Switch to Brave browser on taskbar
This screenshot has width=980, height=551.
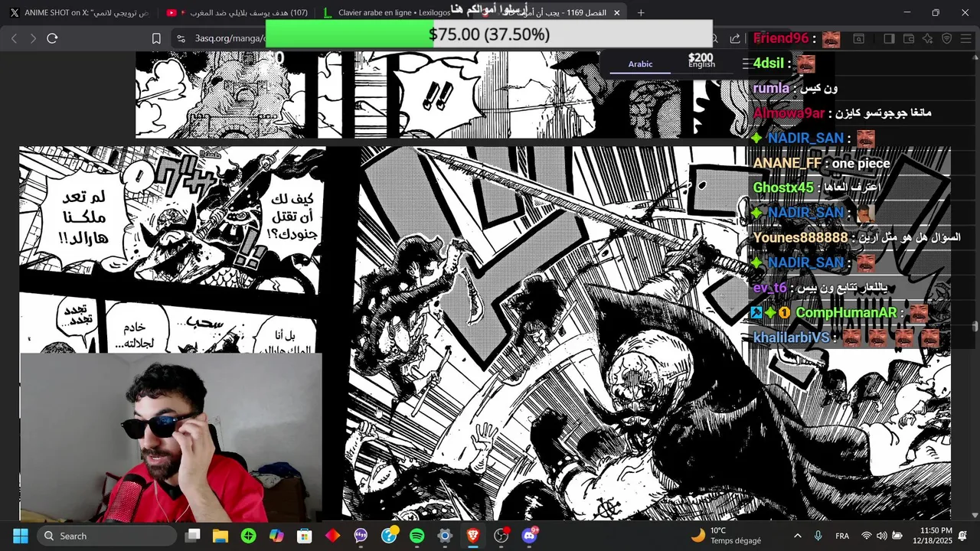pyautogui.click(x=473, y=536)
